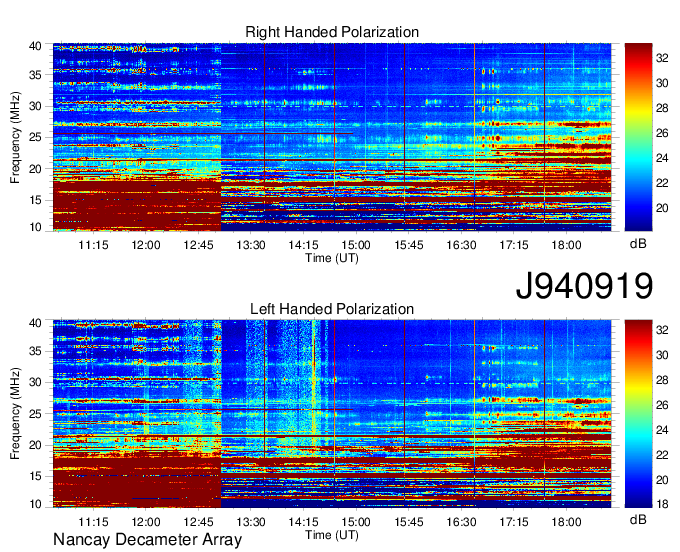
Task: Click 25 MHz tick on Right Handed frequency axis
Action: click(x=35, y=137)
